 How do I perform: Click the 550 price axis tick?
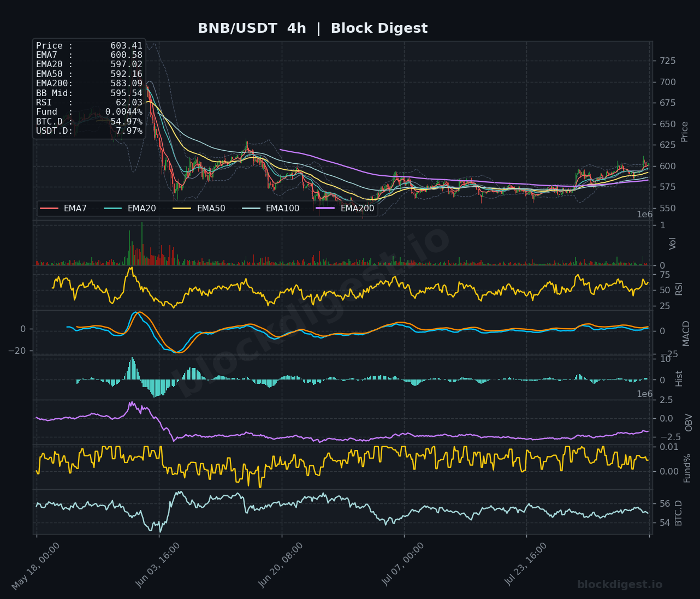pyautogui.click(x=667, y=209)
